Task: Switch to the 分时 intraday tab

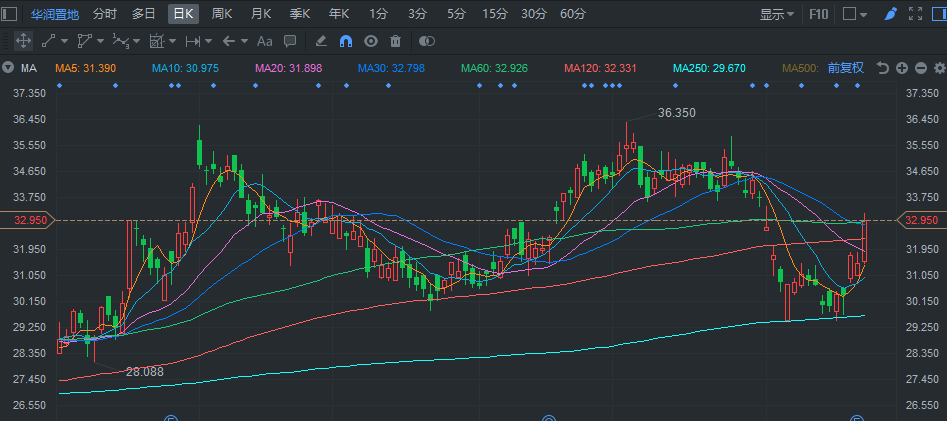Action: pos(104,14)
